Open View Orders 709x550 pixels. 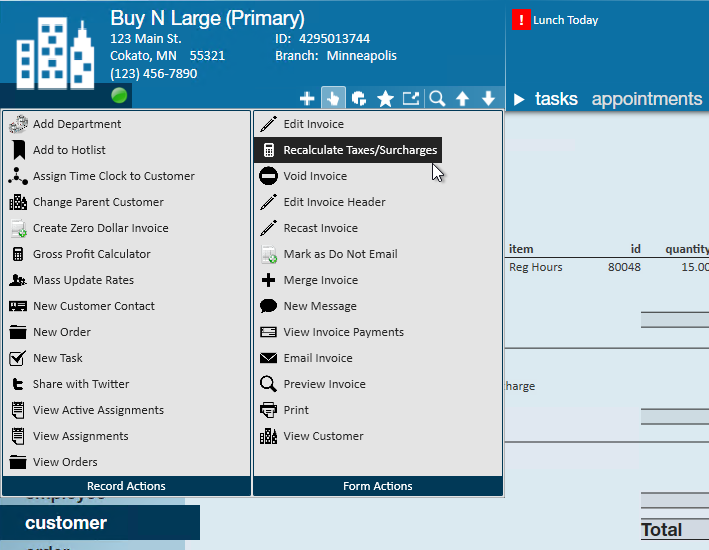127,462
